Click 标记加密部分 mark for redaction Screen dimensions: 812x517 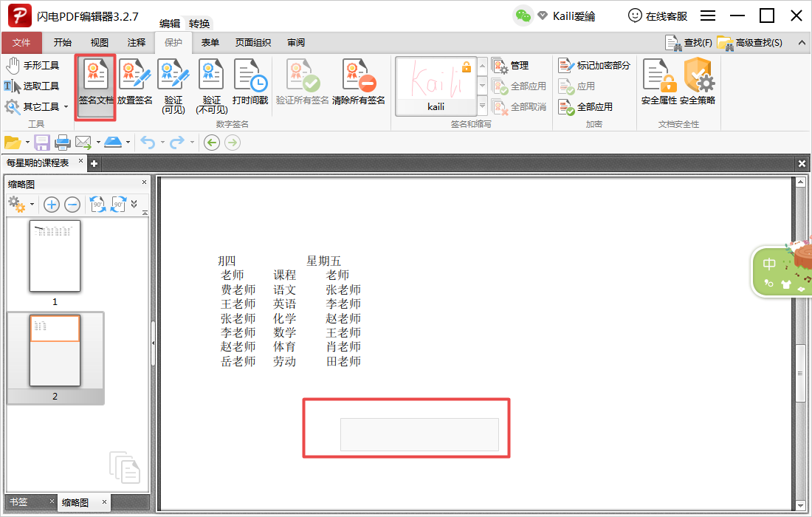click(x=594, y=66)
